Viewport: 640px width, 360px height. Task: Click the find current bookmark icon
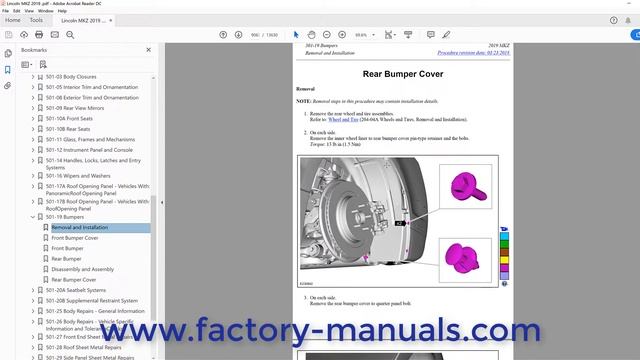43,64
